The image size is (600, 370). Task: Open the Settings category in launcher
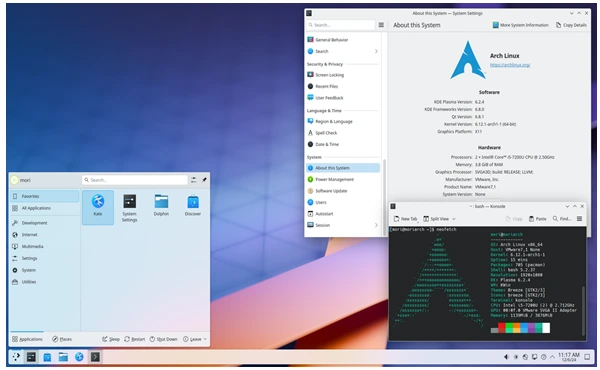45,258
